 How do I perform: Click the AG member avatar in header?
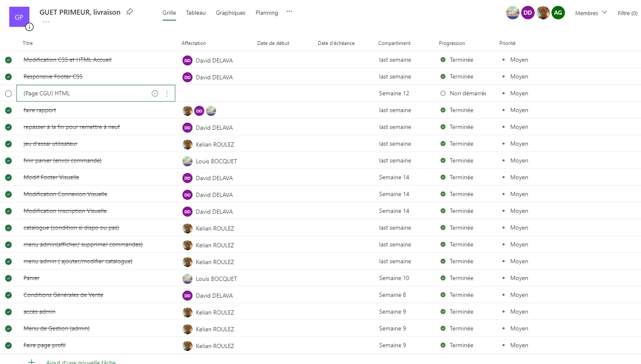point(558,13)
